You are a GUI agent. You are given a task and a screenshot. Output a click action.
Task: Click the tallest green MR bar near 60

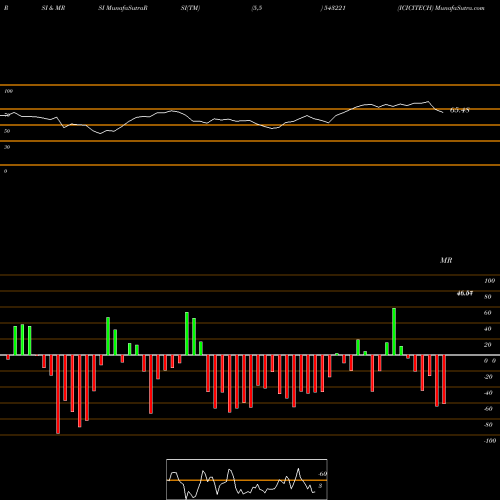[x=394, y=331]
